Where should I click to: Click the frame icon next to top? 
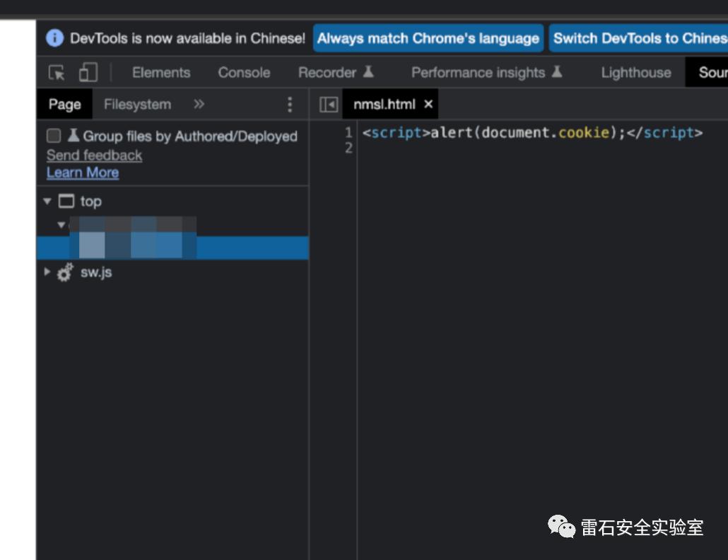pyautogui.click(x=66, y=201)
